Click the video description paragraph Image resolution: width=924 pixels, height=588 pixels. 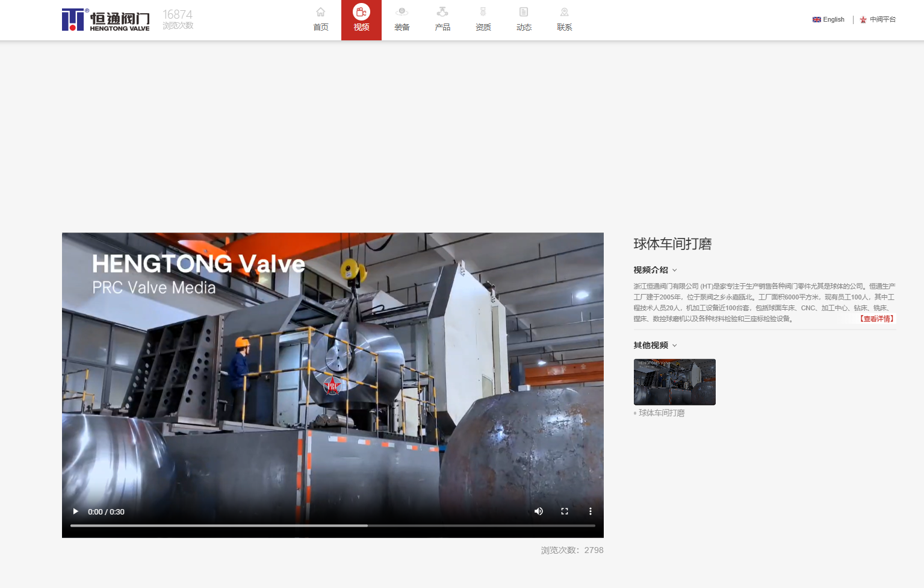(x=764, y=302)
